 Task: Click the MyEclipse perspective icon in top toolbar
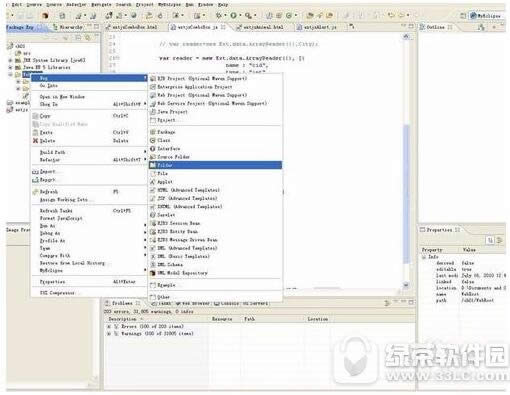tap(473, 16)
